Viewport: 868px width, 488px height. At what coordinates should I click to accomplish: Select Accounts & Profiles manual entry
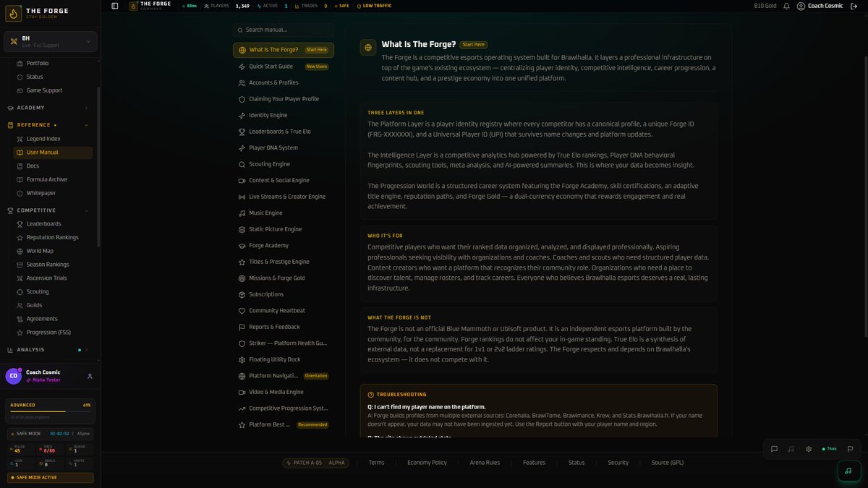(x=284, y=82)
